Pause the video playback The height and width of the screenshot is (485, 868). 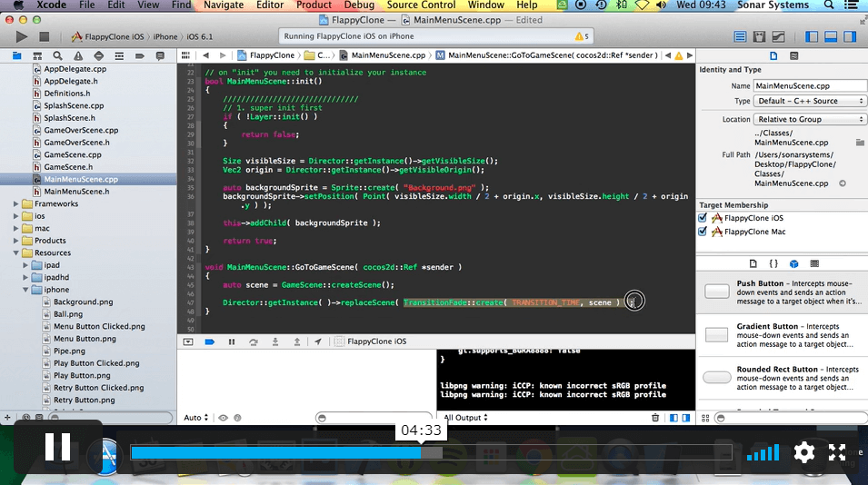[57, 446]
